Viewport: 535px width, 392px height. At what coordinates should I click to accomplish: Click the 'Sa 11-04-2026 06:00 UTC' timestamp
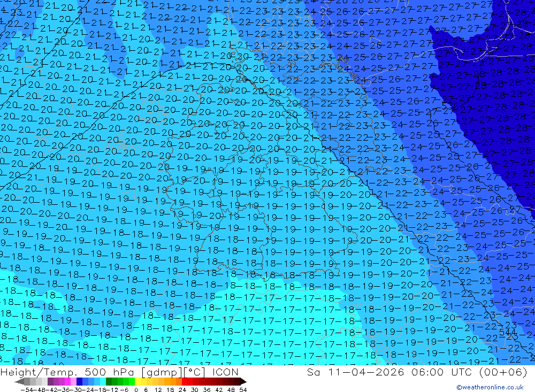(x=389, y=372)
